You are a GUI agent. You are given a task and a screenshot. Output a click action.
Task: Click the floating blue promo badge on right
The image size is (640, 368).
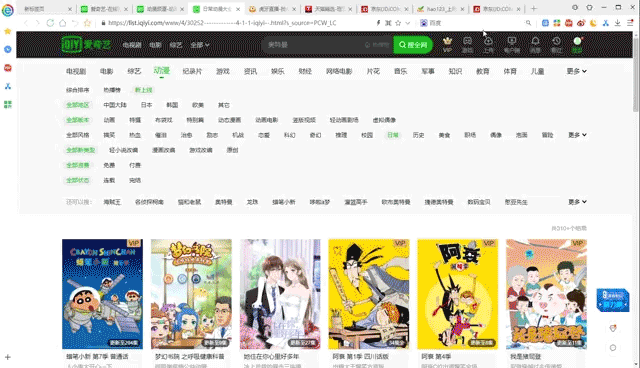pos(613,300)
